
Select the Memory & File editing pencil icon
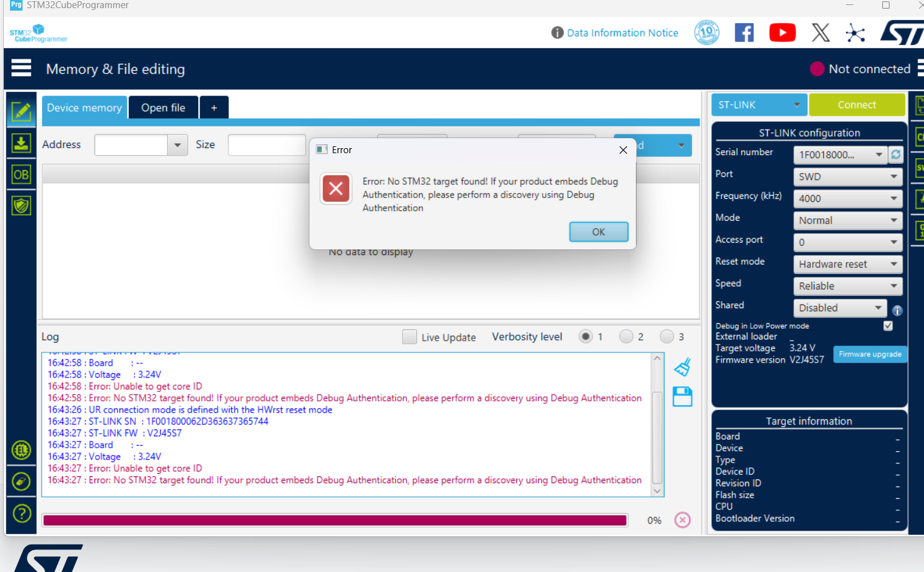pyautogui.click(x=21, y=112)
